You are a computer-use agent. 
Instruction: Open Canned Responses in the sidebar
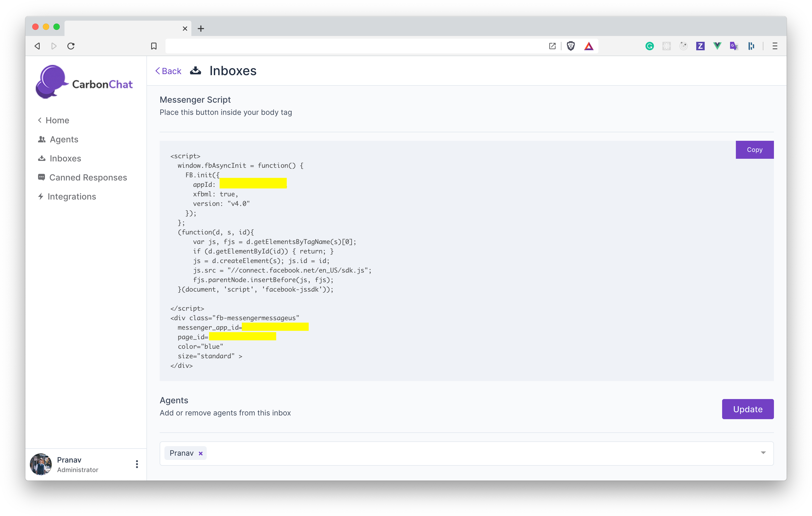point(88,178)
